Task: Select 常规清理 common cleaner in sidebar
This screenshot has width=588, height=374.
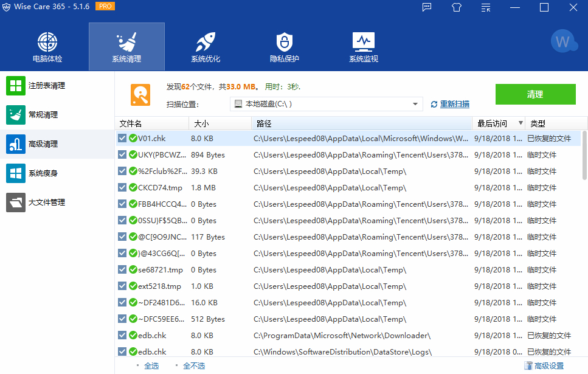Action: click(x=57, y=115)
